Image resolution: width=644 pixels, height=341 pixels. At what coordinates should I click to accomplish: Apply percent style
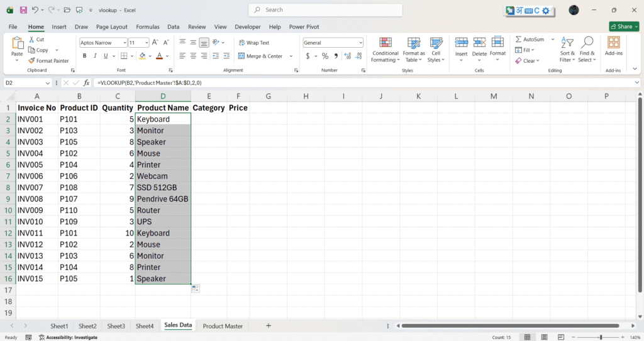click(x=325, y=56)
